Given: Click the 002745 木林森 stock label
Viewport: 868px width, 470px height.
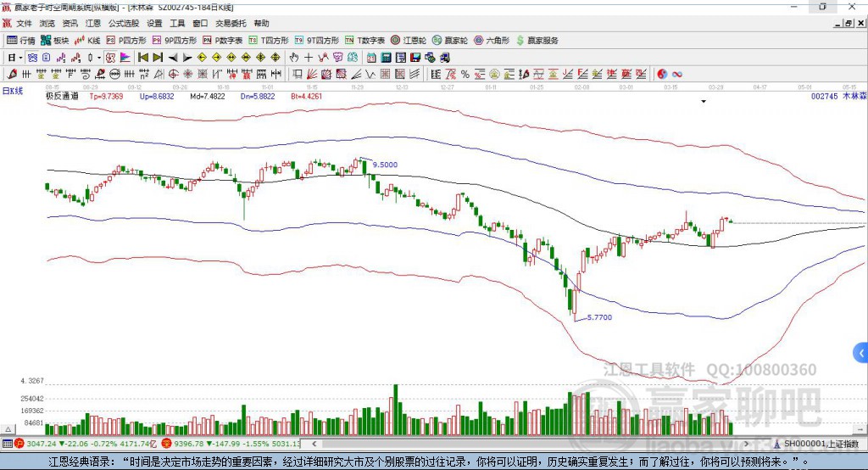Looking at the screenshot, I should 838,96.
